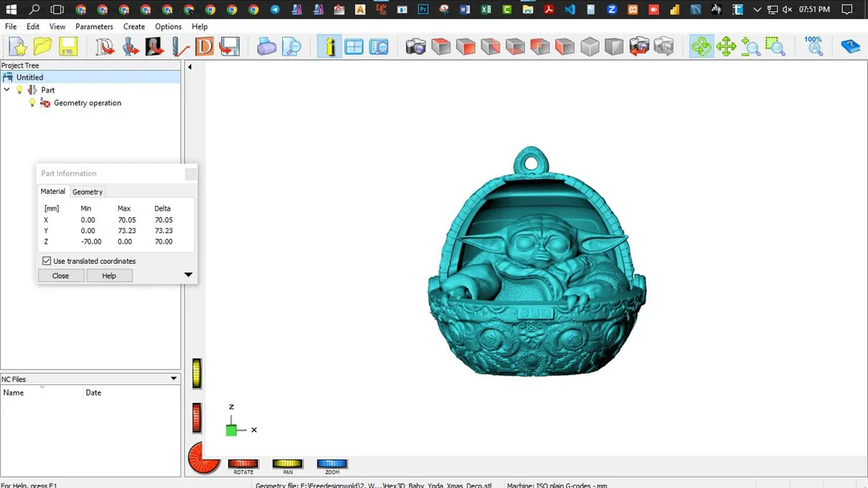The image size is (868, 488).
Task: Select the fifth cube view icon
Action: tap(540, 47)
